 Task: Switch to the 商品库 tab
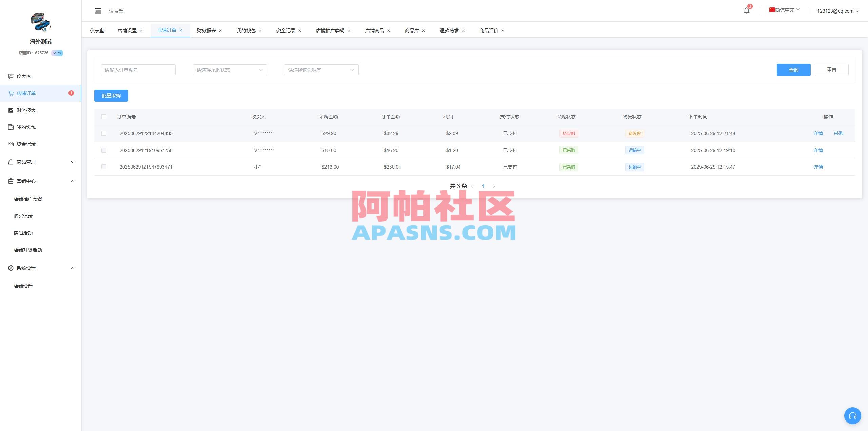(x=411, y=30)
